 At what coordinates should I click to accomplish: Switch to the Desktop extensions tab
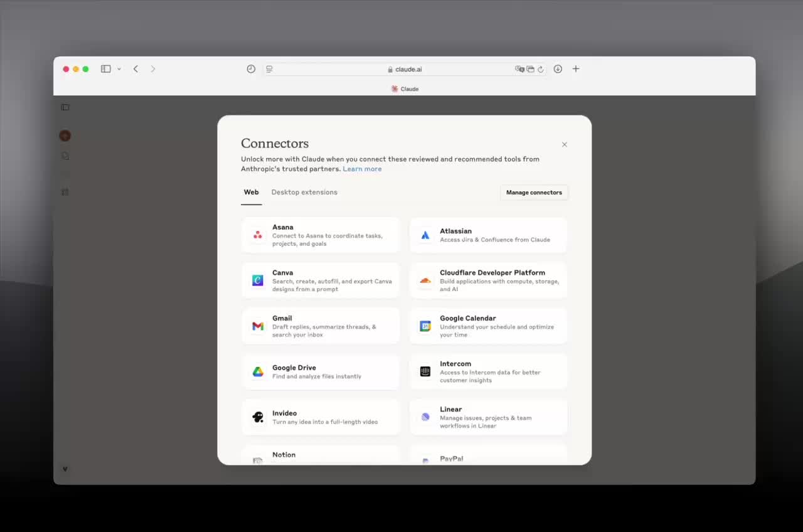point(304,193)
